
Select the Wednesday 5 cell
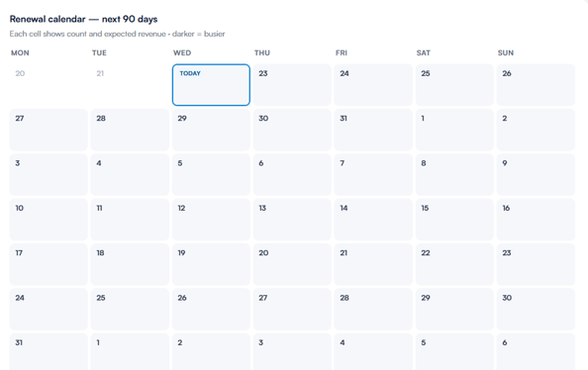point(211,175)
